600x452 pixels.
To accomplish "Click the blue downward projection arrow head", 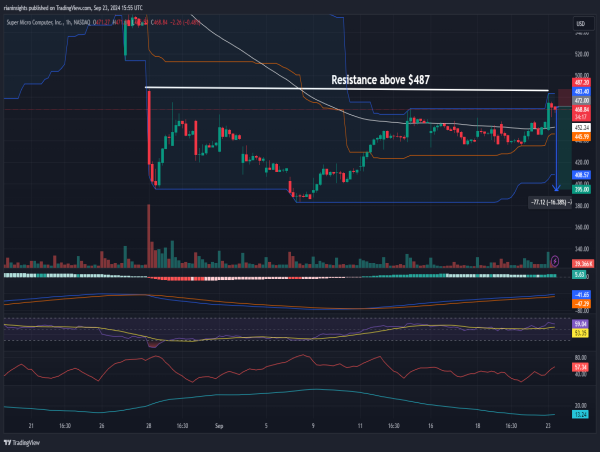I will point(556,188).
